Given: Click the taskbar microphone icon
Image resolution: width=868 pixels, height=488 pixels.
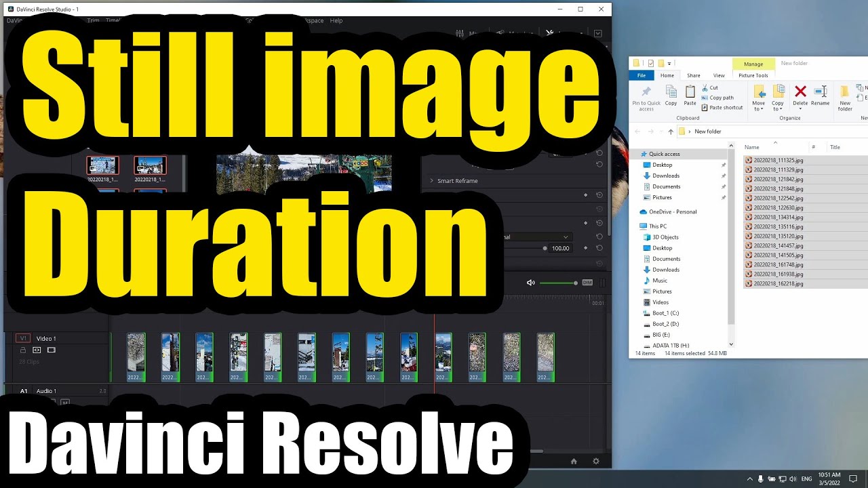Looking at the screenshot, I should [761, 479].
